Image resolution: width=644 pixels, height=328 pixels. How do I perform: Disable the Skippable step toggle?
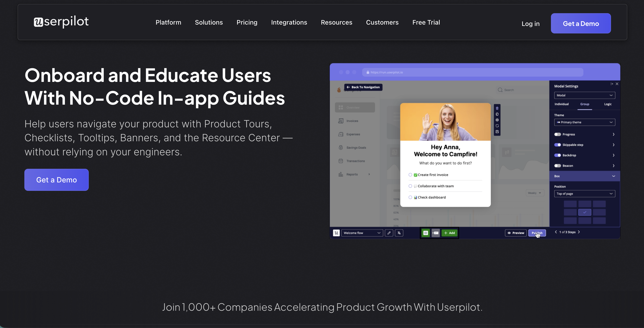click(558, 145)
